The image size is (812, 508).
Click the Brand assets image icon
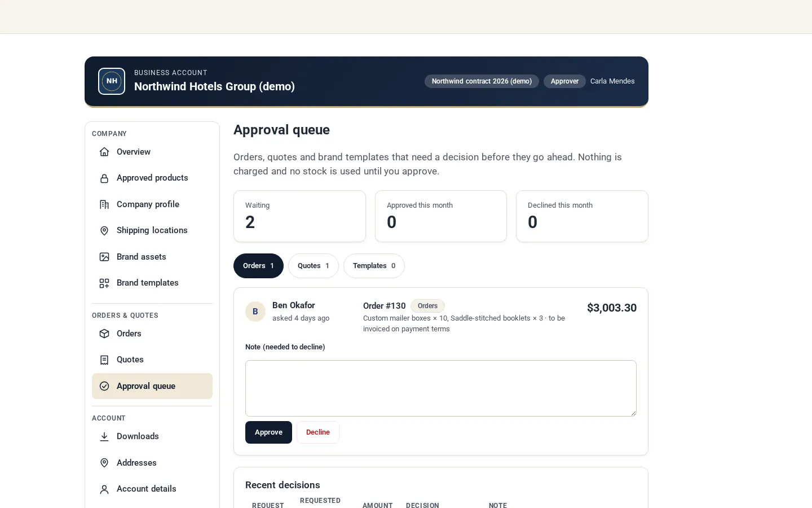pyautogui.click(x=104, y=257)
